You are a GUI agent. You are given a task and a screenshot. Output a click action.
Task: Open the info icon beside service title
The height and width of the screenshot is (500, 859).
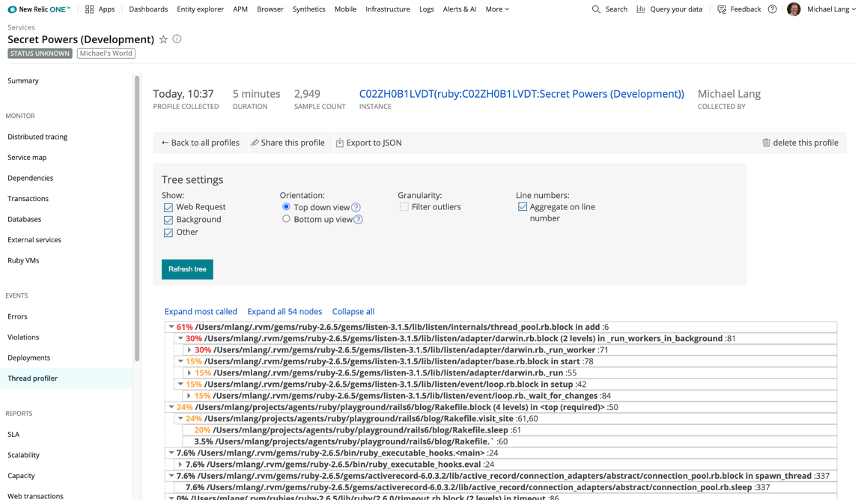click(177, 39)
